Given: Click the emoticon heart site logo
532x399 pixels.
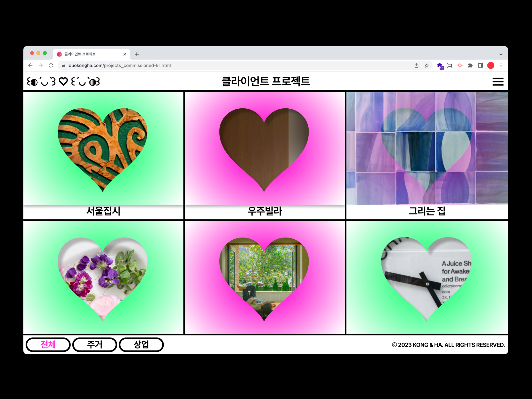Looking at the screenshot, I should click(63, 81).
